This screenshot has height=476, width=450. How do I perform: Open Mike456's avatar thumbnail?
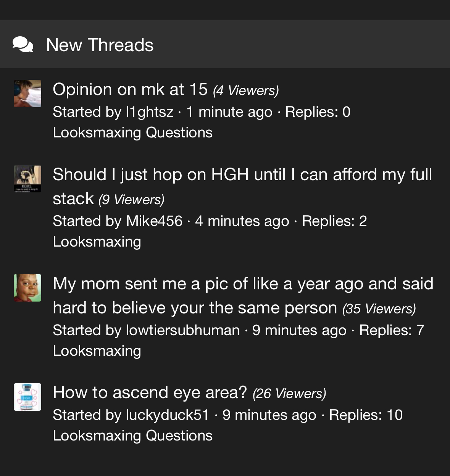point(27,179)
